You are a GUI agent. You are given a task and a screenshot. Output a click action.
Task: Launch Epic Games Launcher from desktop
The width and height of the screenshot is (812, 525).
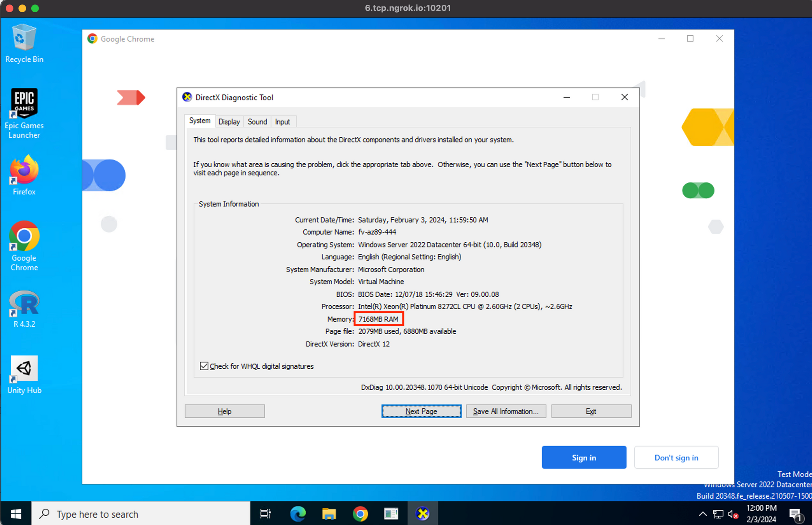point(24,114)
